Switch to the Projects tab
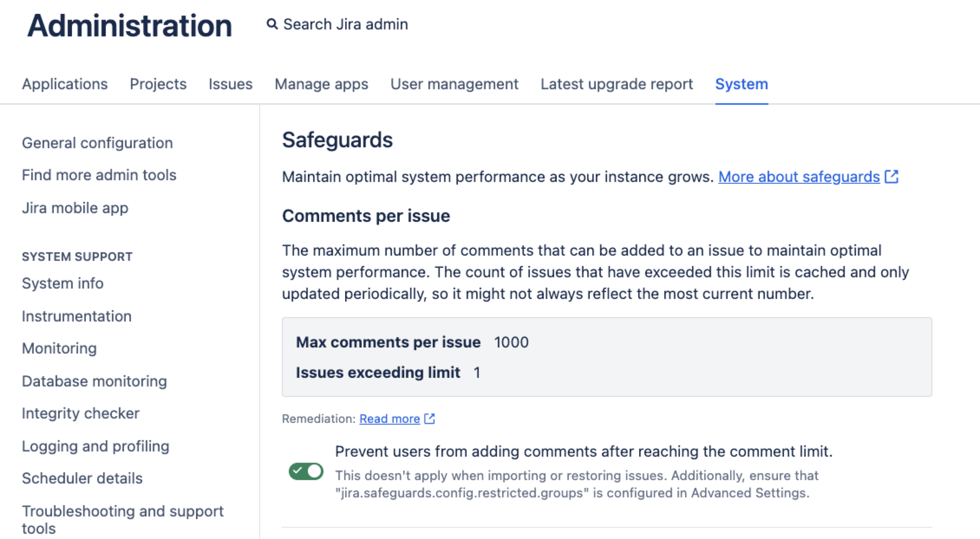The image size is (980, 539). (x=158, y=84)
